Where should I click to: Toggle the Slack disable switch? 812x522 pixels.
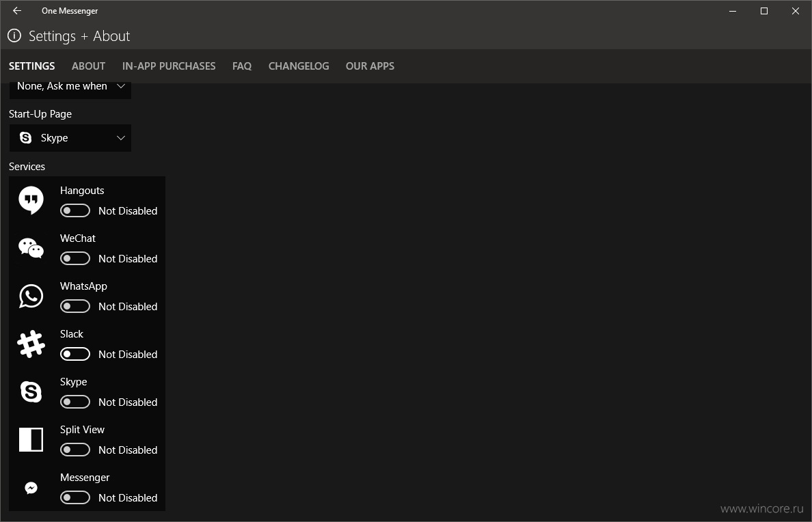click(75, 354)
